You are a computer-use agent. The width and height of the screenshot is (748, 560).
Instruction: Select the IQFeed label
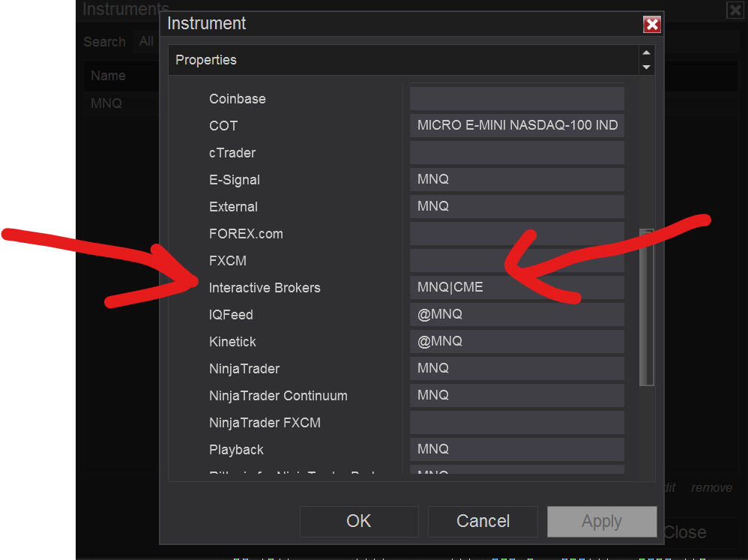pos(231,315)
